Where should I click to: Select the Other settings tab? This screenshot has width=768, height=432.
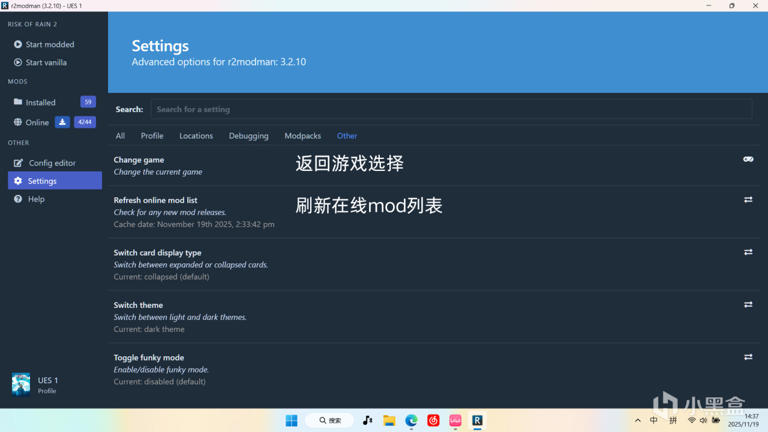347,136
